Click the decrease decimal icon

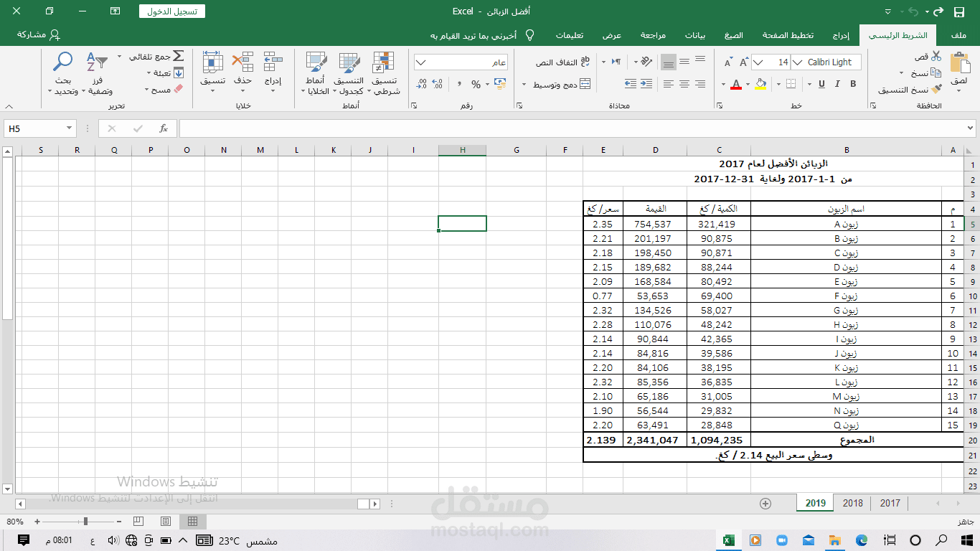[421, 85]
